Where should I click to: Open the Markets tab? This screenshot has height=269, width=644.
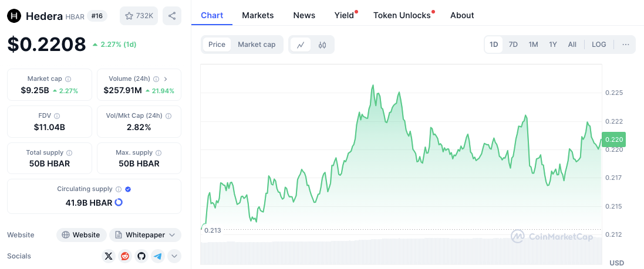click(258, 15)
